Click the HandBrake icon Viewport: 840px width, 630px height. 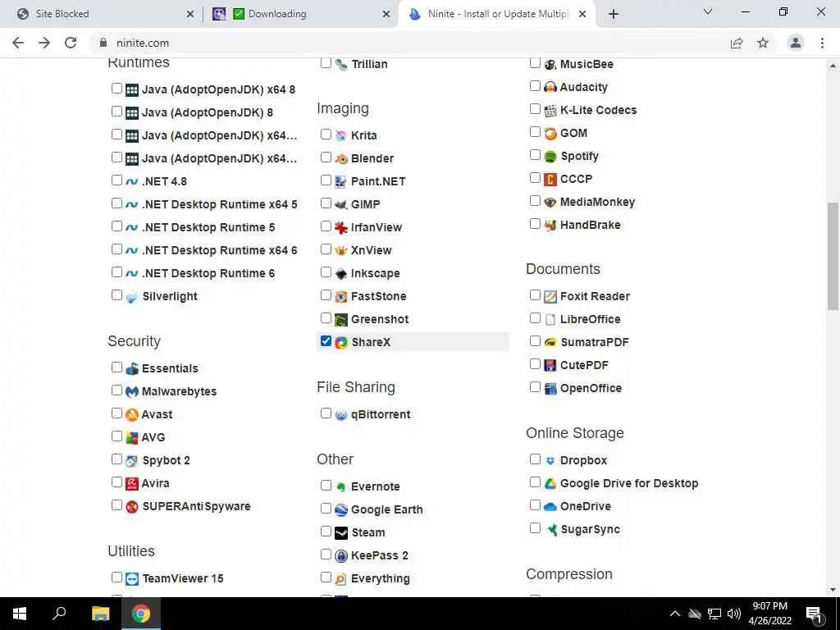click(x=550, y=225)
